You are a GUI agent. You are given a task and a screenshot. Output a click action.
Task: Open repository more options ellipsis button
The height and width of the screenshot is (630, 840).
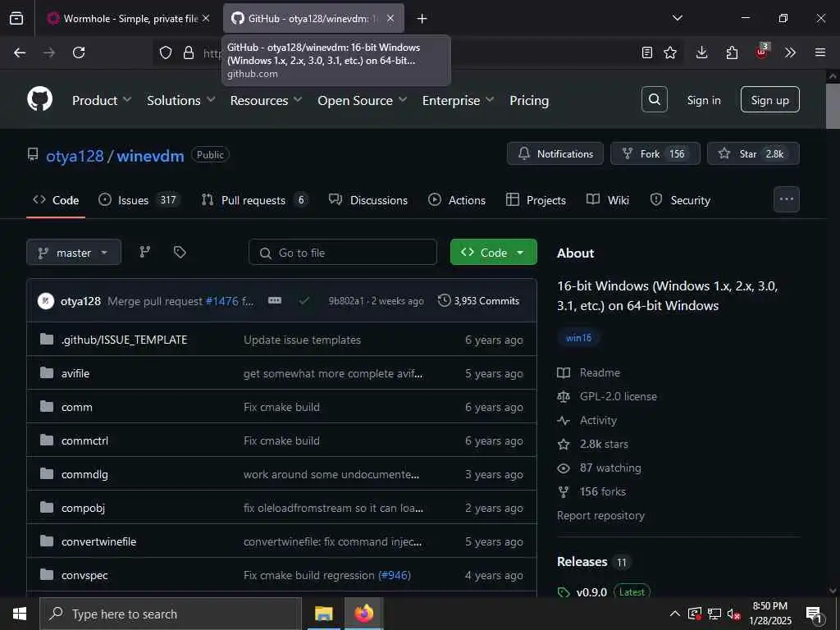click(x=787, y=199)
